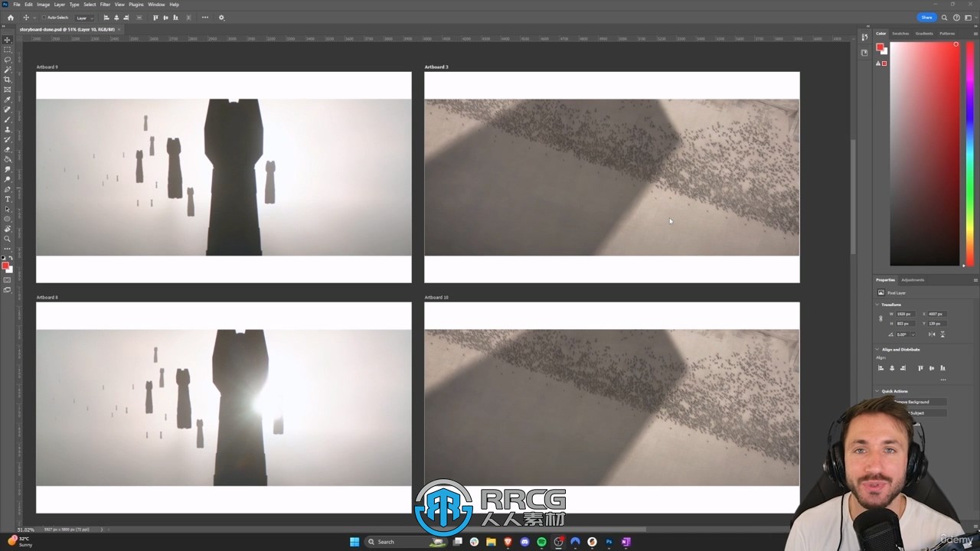The image size is (980, 551).
Task: Toggle the width-height link constraint
Action: (880, 318)
